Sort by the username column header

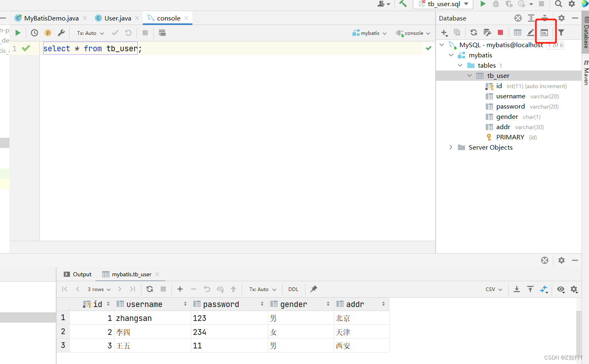pos(152,304)
